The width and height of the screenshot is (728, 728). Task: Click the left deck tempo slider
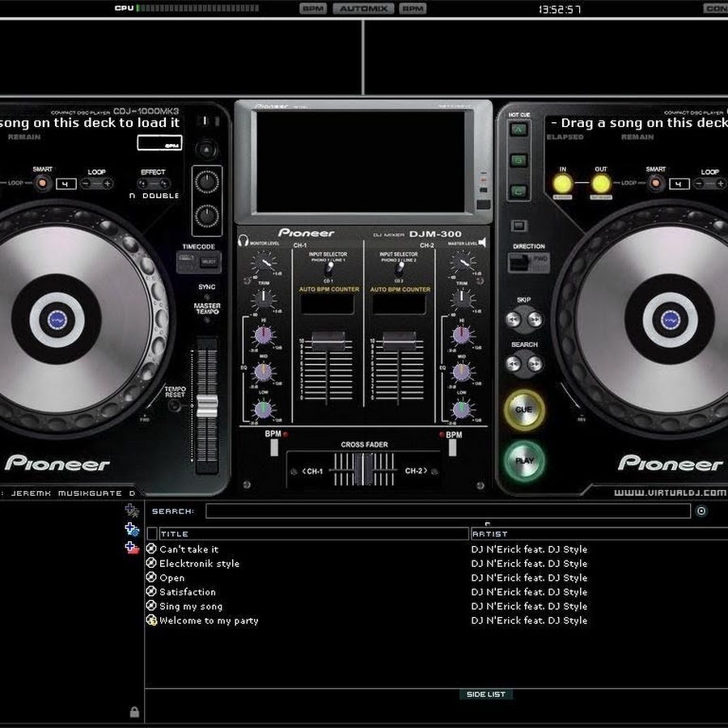207,406
